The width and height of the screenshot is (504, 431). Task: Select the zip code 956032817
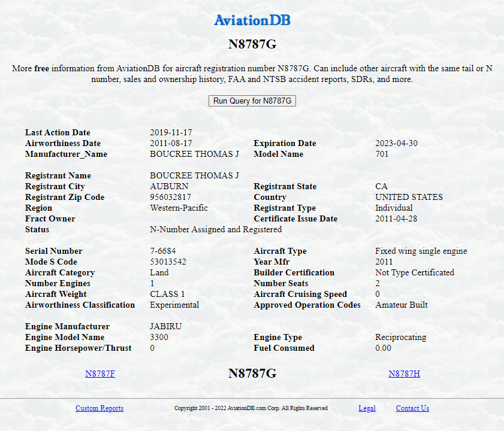(x=170, y=197)
